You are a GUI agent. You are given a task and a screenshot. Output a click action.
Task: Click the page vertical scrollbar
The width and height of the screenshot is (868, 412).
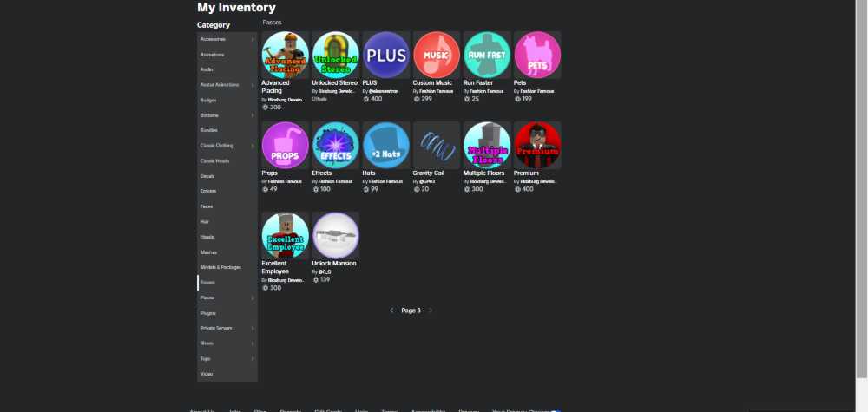pos(861,188)
